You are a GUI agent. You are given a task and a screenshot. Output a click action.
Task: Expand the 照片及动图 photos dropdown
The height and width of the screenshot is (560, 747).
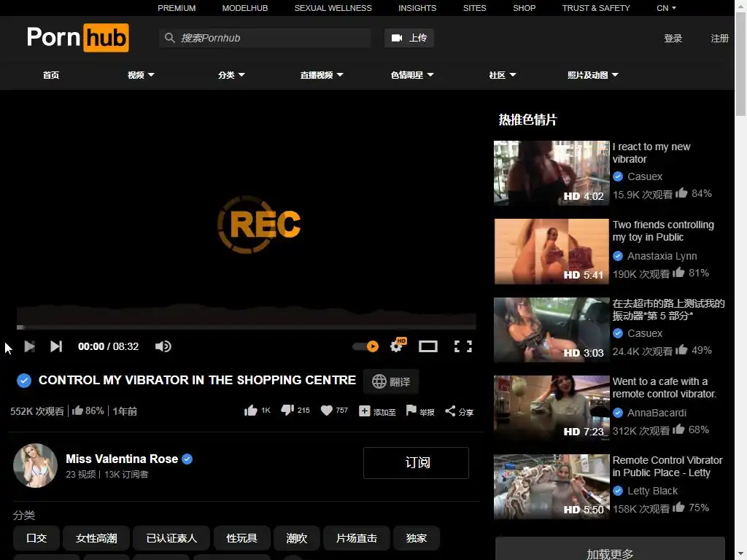[592, 75]
